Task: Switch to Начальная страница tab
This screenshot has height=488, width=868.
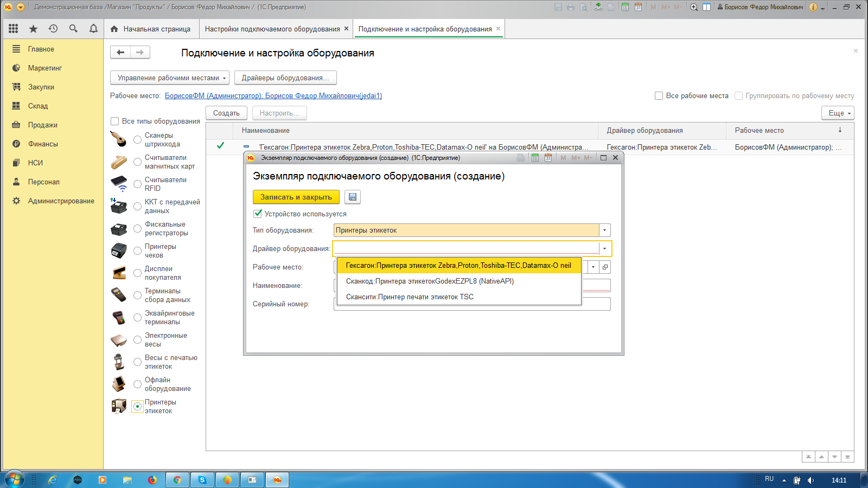Action: coord(151,29)
